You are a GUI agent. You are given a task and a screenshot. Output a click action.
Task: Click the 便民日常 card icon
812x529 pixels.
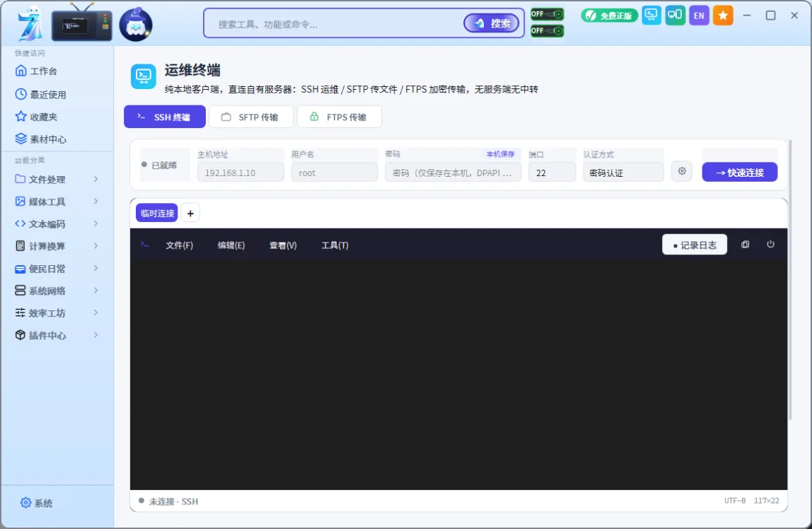(21, 269)
